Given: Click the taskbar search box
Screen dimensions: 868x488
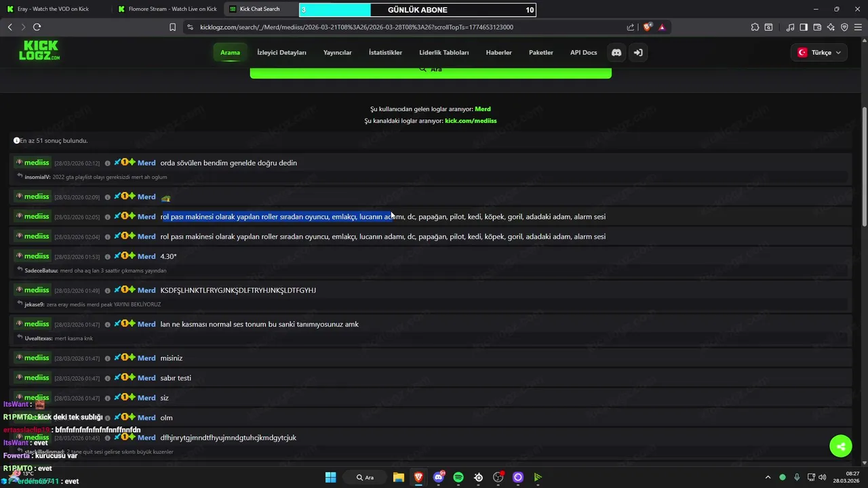Looking at the screenshot, I should (x=366, y=477).
